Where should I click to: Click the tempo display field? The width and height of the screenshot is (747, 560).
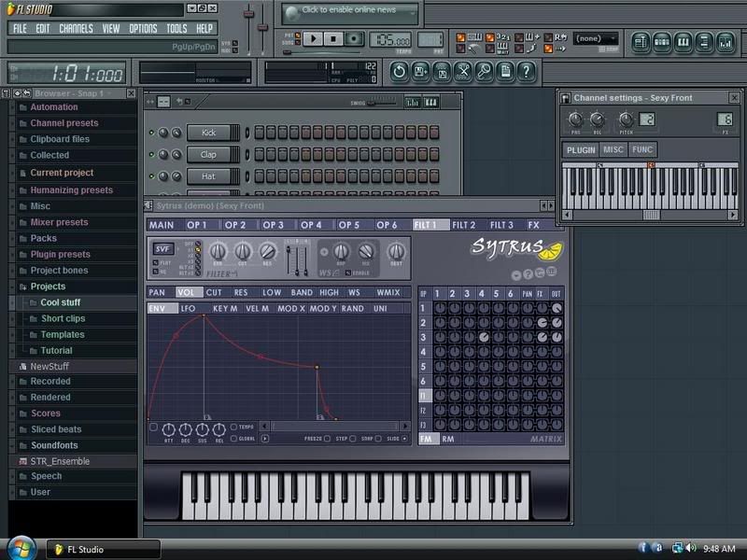point(390,40)
